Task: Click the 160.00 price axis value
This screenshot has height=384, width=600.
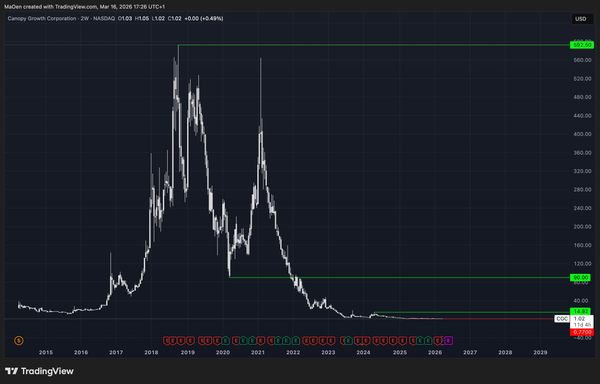Action: point(582,245)
